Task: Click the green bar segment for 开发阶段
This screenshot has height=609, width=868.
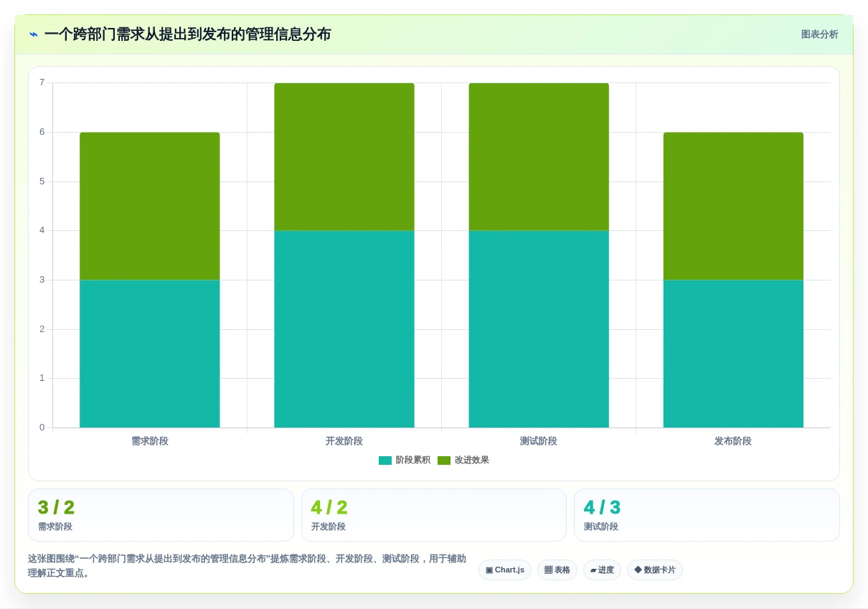Action: pos(344,156)
